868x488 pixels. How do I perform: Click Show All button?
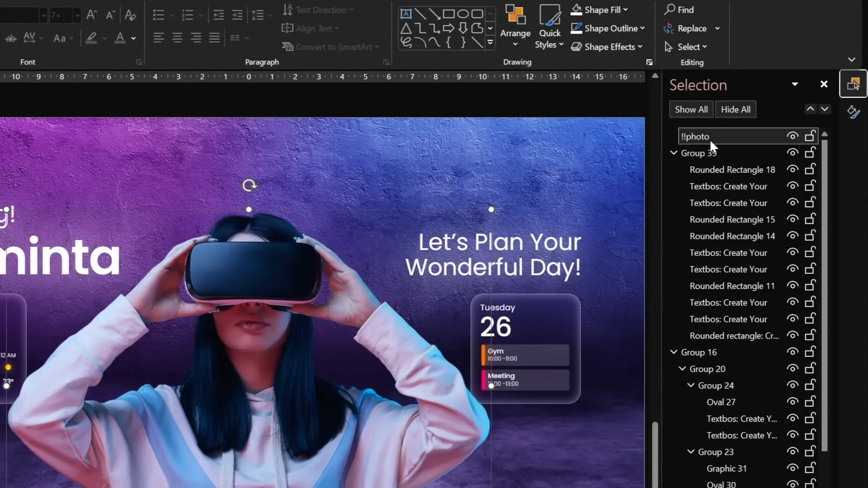691,109
